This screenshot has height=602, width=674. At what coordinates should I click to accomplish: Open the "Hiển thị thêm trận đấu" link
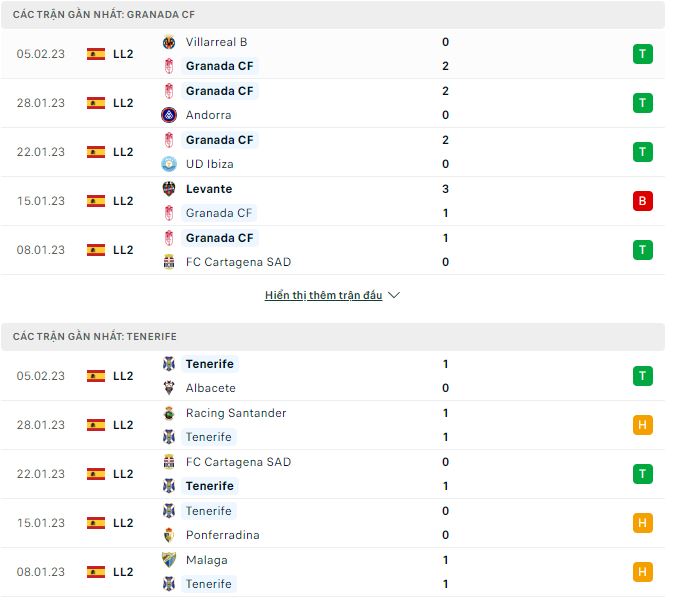323,296
